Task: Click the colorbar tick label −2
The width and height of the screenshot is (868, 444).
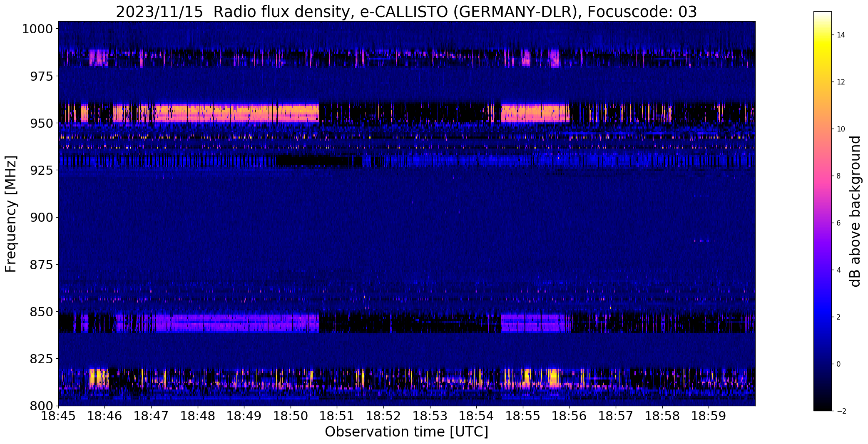Action: (x=841, y=411)
